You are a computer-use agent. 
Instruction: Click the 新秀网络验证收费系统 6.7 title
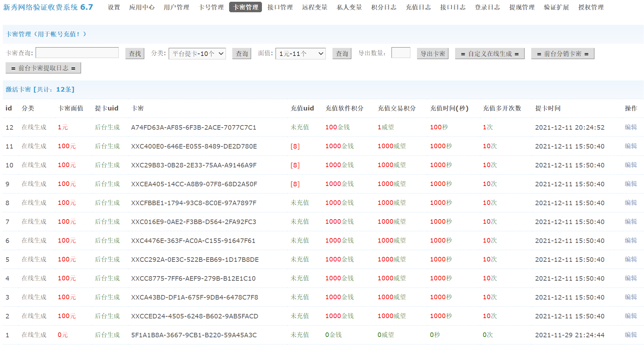(x=48, y=7)
